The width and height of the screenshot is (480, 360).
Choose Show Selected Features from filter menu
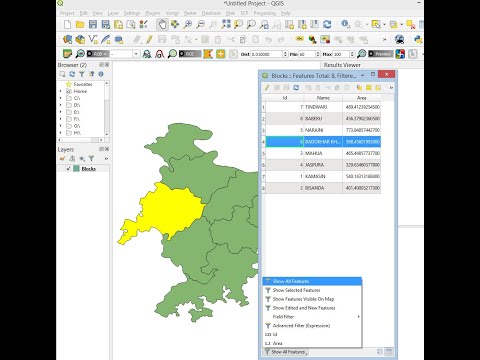[x=312, y=290]
